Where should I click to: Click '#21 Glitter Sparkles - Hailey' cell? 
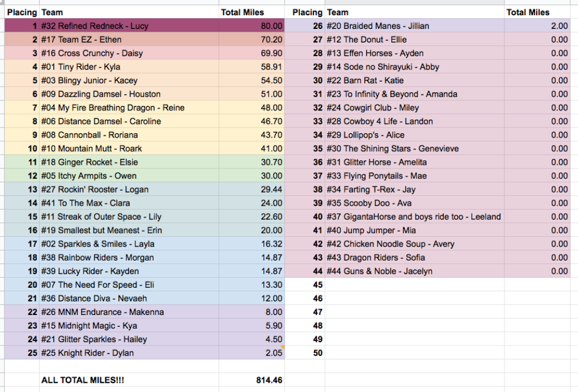tap(129, 339)
